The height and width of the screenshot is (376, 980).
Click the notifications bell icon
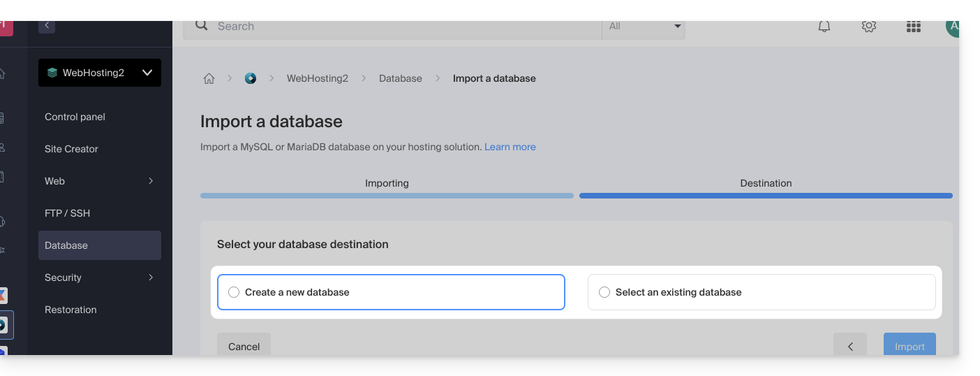[824, 27]
